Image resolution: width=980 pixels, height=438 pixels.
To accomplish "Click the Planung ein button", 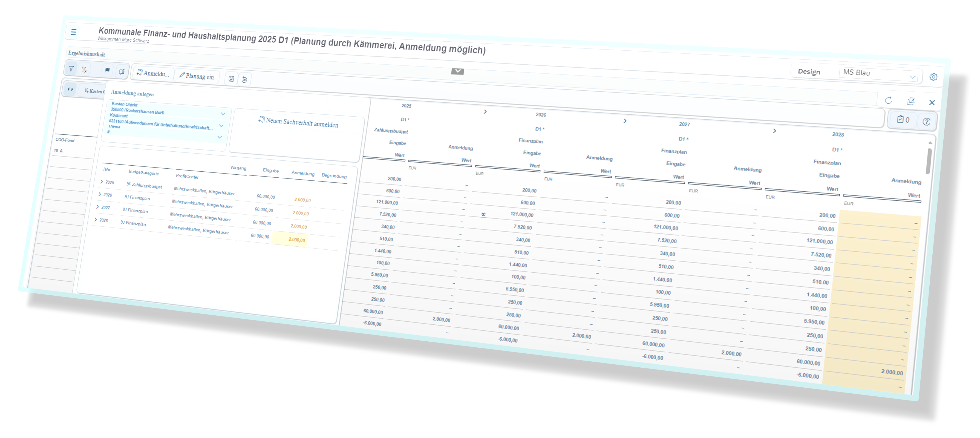I will (197, 76).
